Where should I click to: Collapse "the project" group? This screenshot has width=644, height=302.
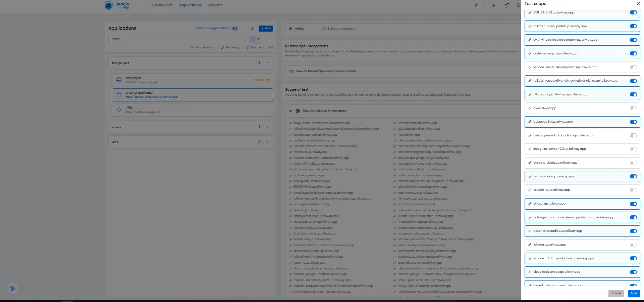(267, 63)
